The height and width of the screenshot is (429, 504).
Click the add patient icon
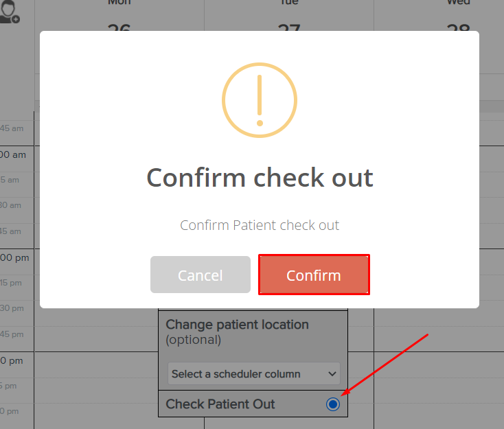click(x=10, y=12)
